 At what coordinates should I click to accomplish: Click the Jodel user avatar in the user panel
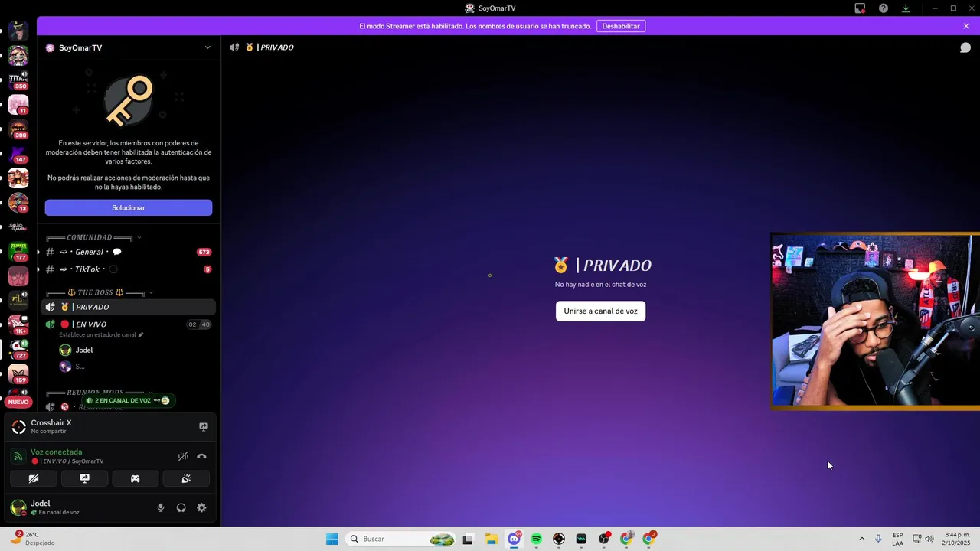(18, 507)
